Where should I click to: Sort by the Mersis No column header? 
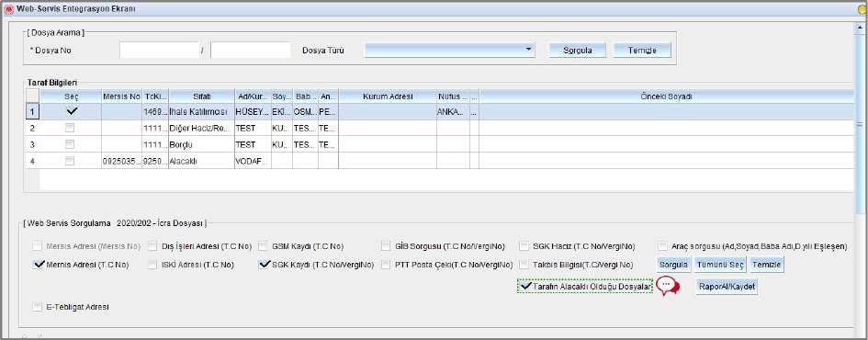coord(122,96)
